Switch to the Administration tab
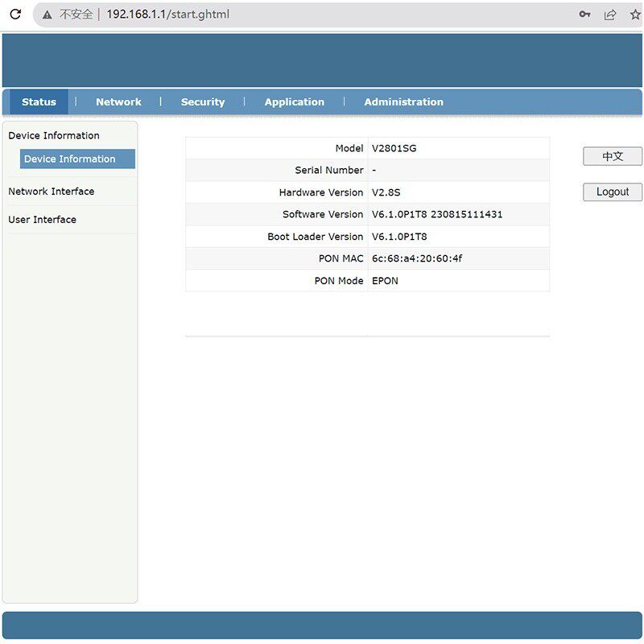Image resolution: width=644 pixels, height=644 pixels. tap(402, 101)
